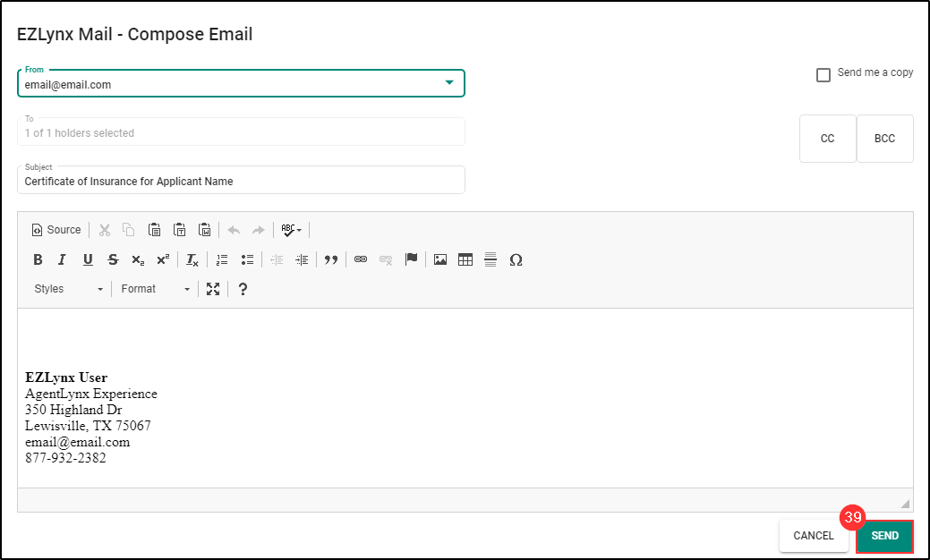Apply Subscript formatting
The height and width of the screenshot is (560, 930).
(138, 259)
